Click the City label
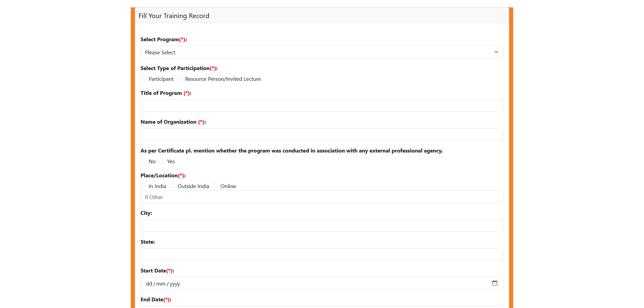This screenshot has width=644, height=308. (x=146, y=213)
